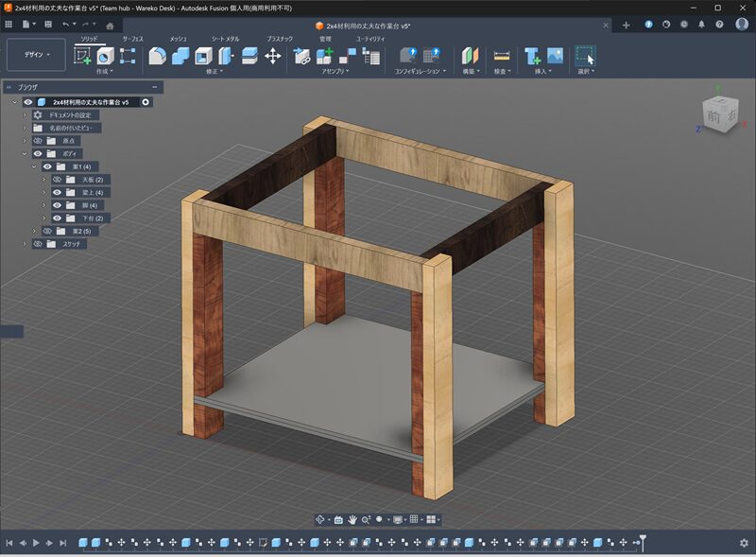Click the ViewCube to reorient view
The width and height of the screenshot is (756, 557).
point(714,115)
